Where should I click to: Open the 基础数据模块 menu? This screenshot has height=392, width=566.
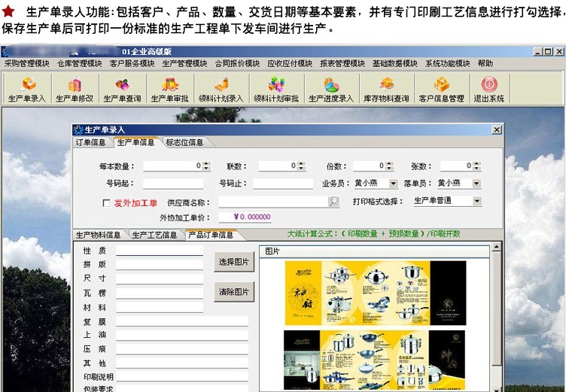click(395, 63)
